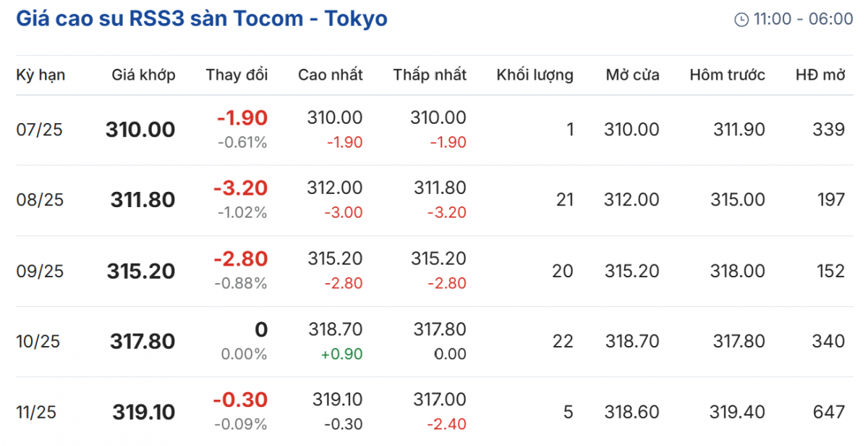Screen dimensions: 868x446
Task: Select the 07/25 contract row
Action: coord(40,130)
